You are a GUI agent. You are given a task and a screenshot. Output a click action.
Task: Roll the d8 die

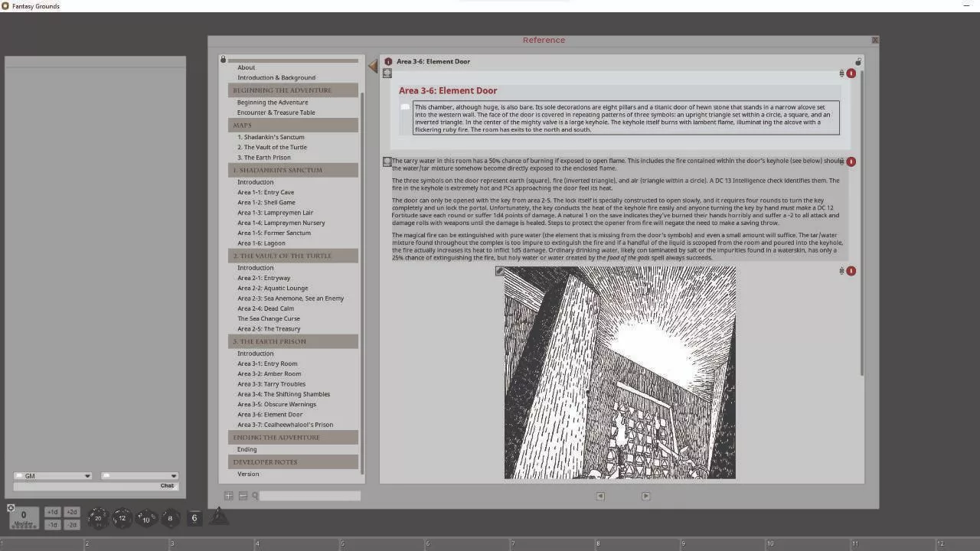170,518
